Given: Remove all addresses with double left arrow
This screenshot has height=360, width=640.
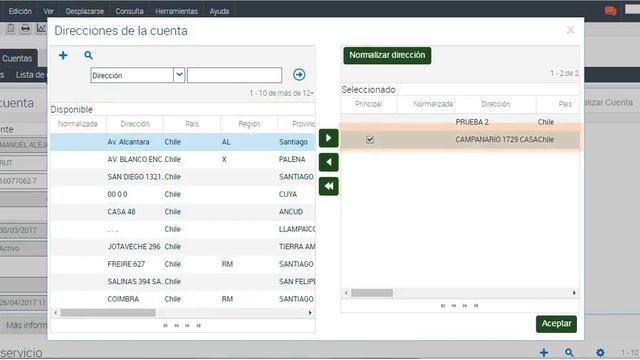Looking at the screenshot, I should click(x=329, y=186).
